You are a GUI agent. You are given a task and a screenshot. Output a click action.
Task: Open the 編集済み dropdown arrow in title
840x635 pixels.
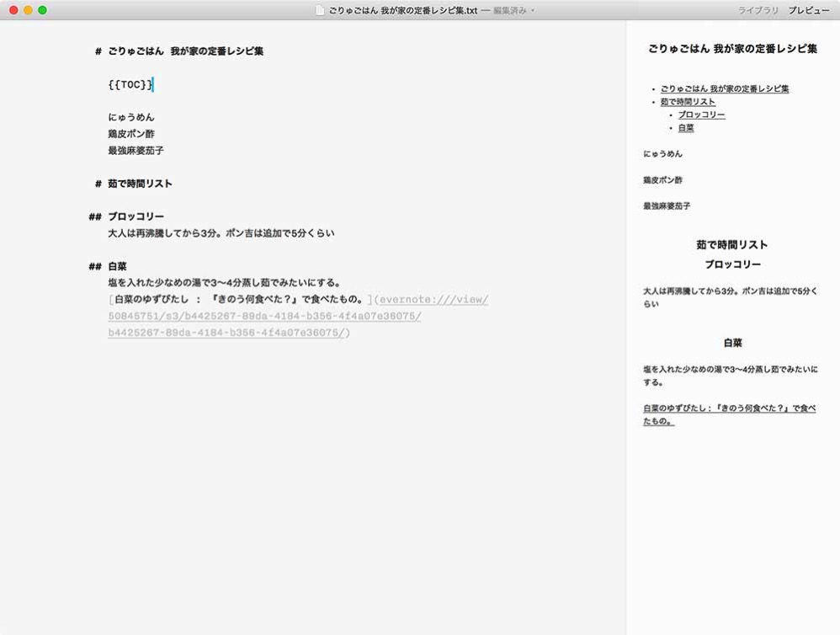pos(533,10)
